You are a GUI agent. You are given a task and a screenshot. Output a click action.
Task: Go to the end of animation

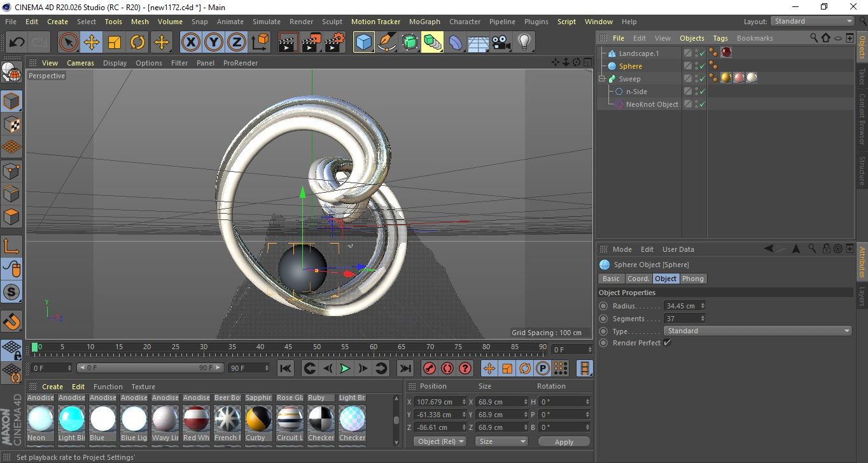pyautogui.click(x=405, y=368)
